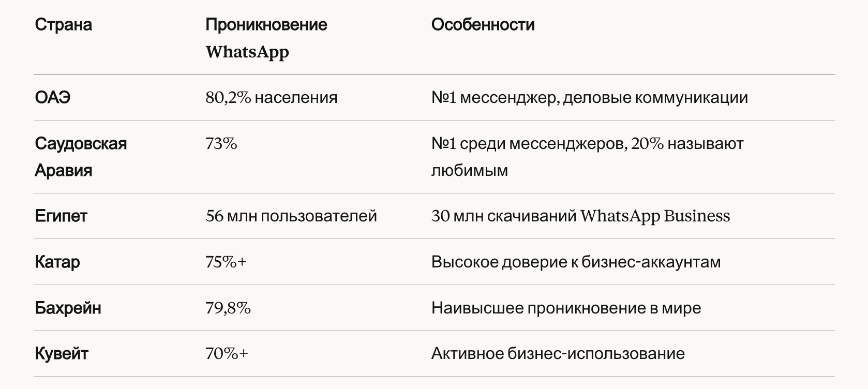This screenshot has height=389, width=868.
Task: Click the WhatsApp Business downloads text
Action: pyautogui.click(x=580, y=216)
